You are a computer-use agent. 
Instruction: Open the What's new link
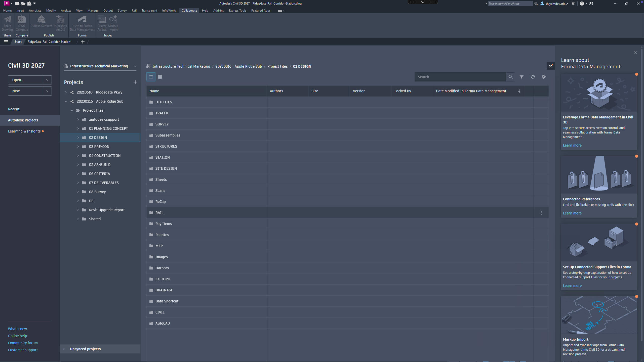[x=17, y=329]
